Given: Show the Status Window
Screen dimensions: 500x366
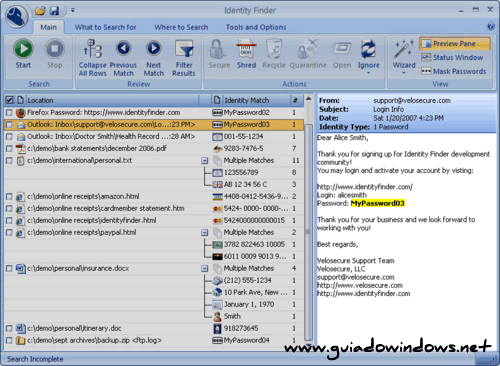Looking at the screenshot, I should coord(452,57).
